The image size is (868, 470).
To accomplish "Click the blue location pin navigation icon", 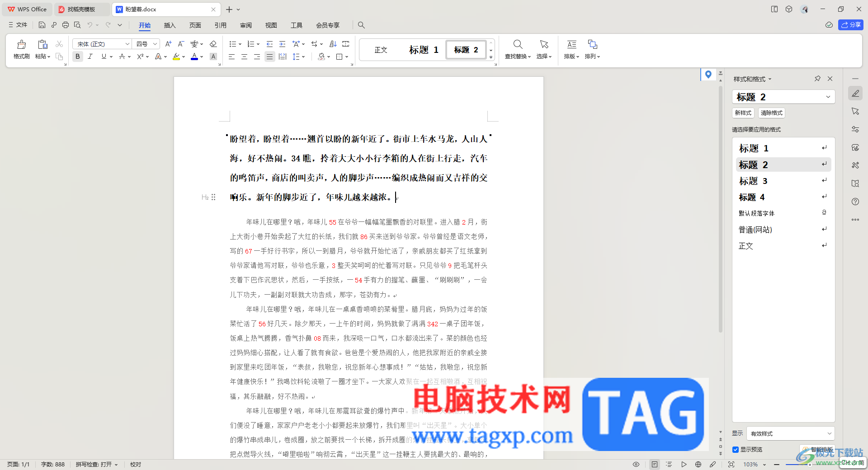I will tap(708, 75).
